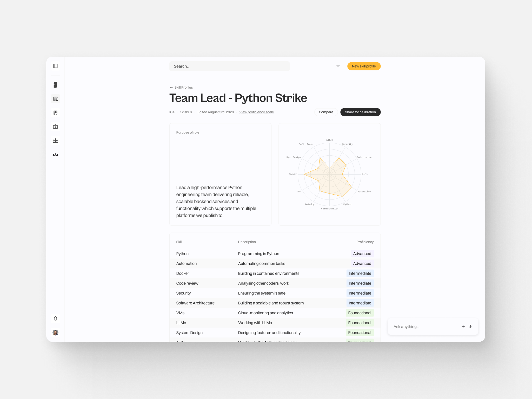Click the Search field
Image resolution: width=532 pixels, height=399 pixels.
click(229, 66)
